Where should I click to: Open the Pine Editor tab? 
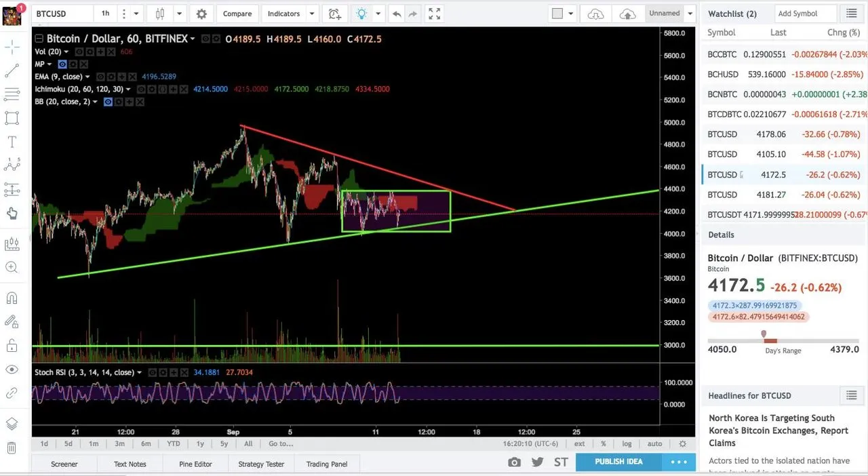195,464
